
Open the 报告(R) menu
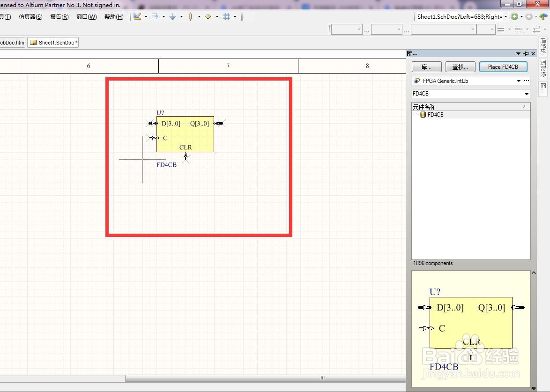tap(59, 16)
